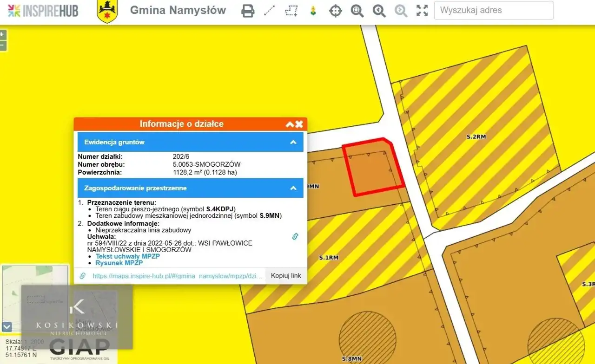Activate the street view pegman icon
This screenshot has width=595, height=364.
tap(313, 11)
